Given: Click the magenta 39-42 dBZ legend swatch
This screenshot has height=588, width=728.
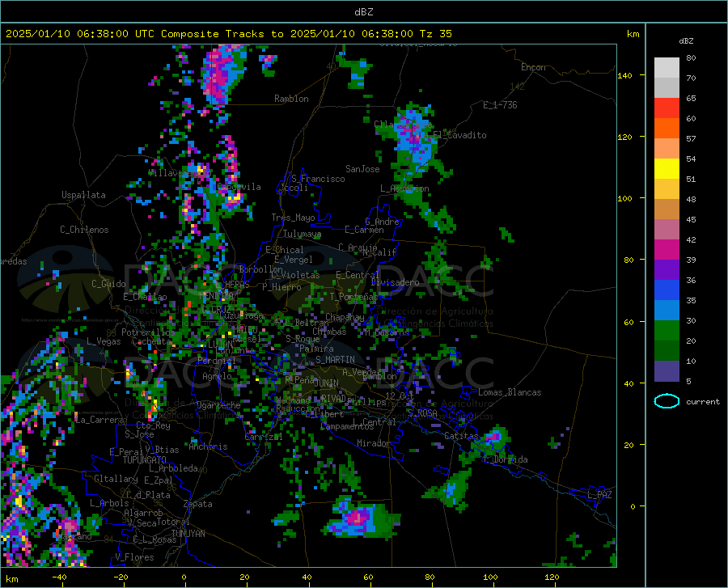Looking at the screenshot, I should (x=667, y=250).
